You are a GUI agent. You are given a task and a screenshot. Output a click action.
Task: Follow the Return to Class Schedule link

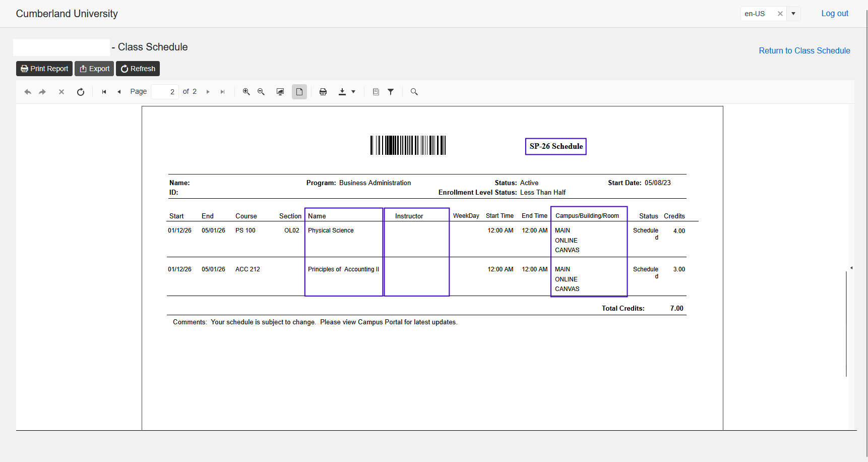click(804, 50)
